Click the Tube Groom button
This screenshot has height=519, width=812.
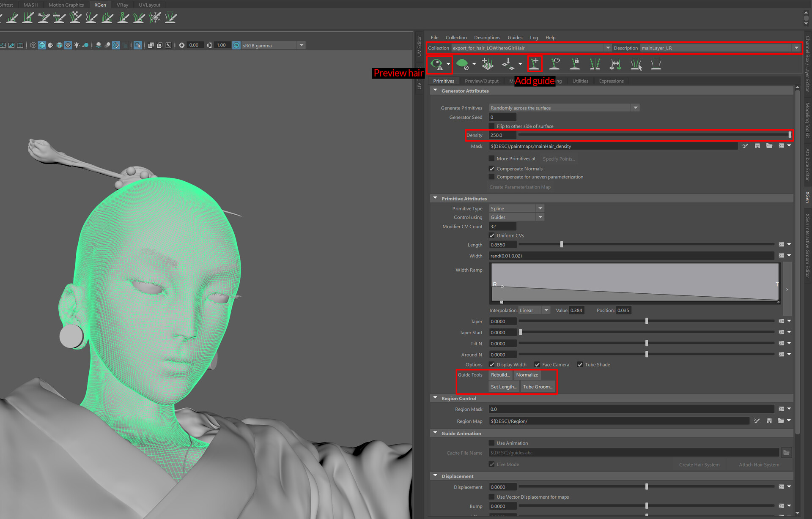538,387
